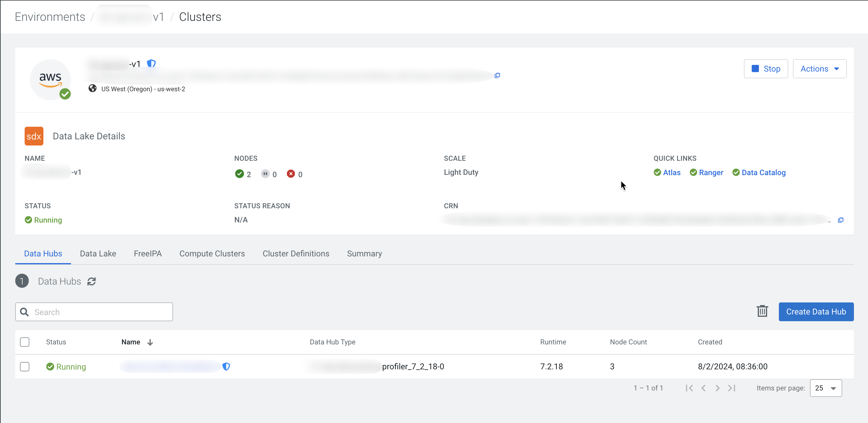Check the Running data hub row checkbox

25,367
